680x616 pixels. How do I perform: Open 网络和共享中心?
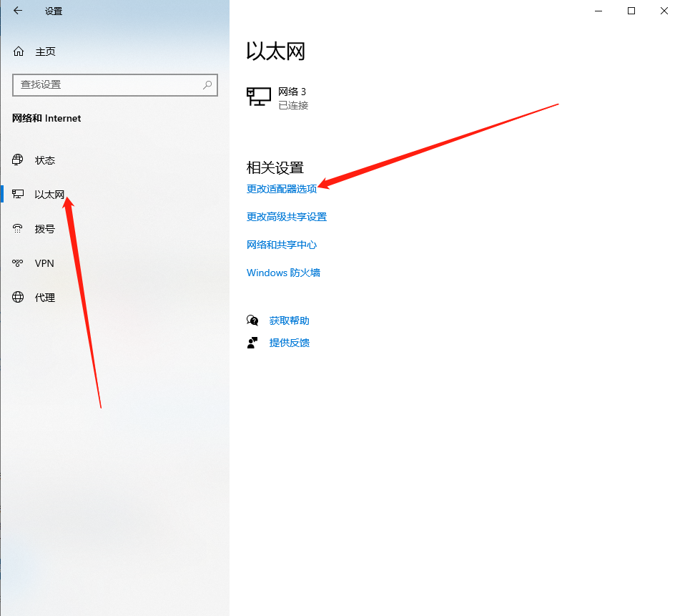coord(282,244)
